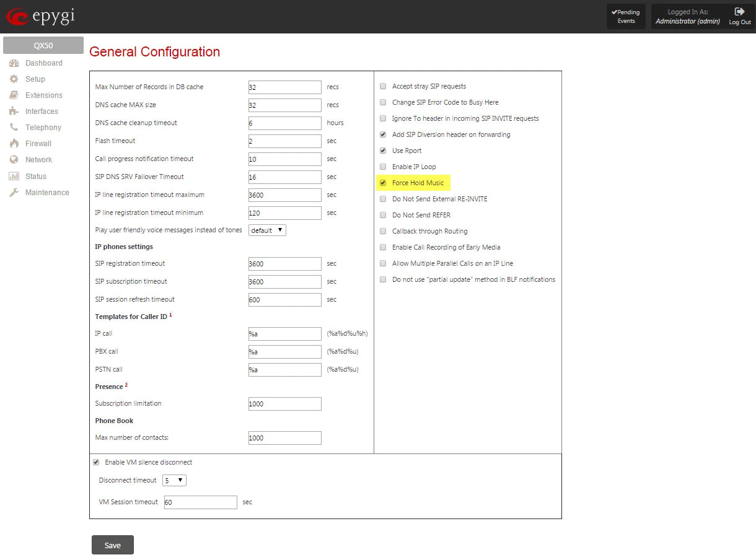This screenshot has height=560, width=756.
Task: Open the Status menu item
Action: tap(35, 177)
